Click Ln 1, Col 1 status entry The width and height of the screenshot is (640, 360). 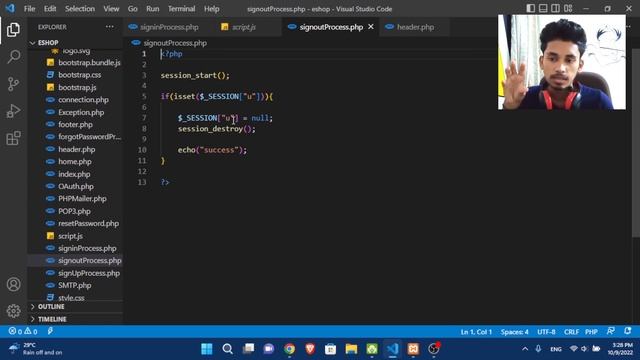click(x=476, y=332)
